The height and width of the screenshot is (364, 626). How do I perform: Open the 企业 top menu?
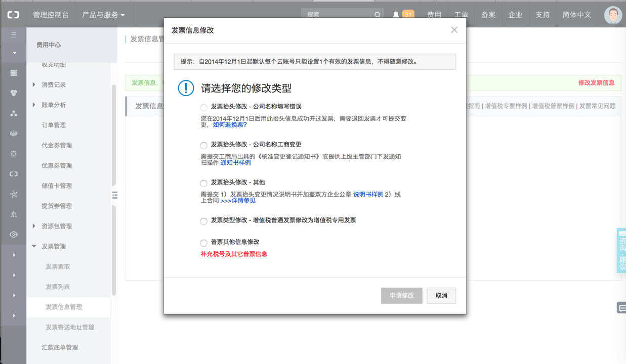coord(515,15)
